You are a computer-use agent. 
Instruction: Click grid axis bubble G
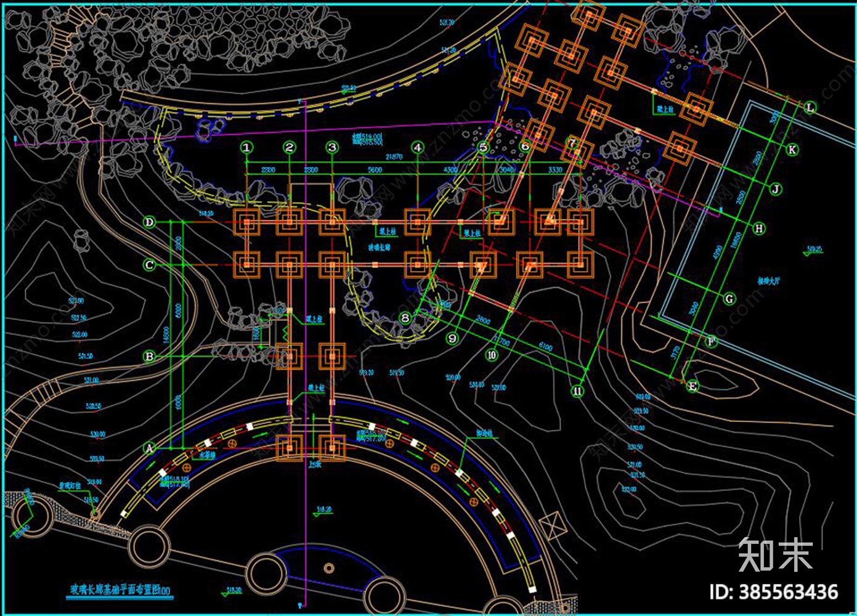click(729, 299)
